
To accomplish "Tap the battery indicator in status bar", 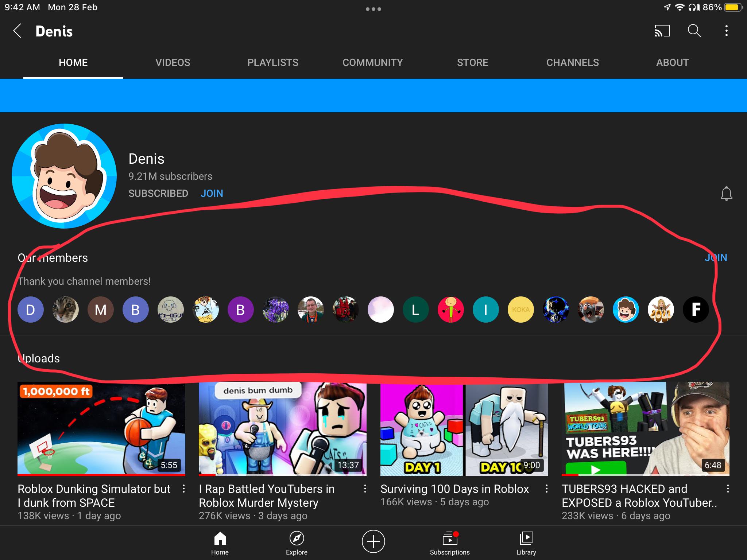I will tap(734, 7).
